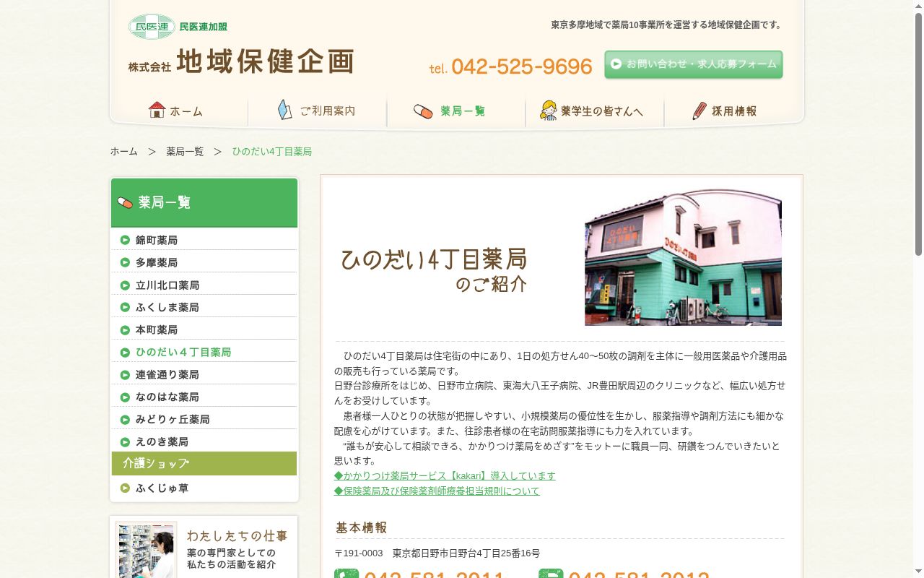
Task: Click the tel. 042-525-9696 phone number
Action: click(x=510, y=66)
